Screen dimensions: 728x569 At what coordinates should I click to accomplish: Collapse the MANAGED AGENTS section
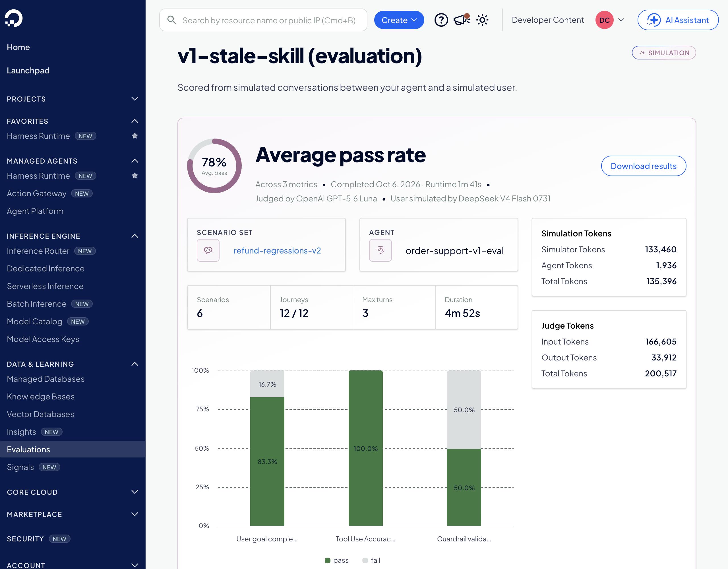(x=135, y=161)
